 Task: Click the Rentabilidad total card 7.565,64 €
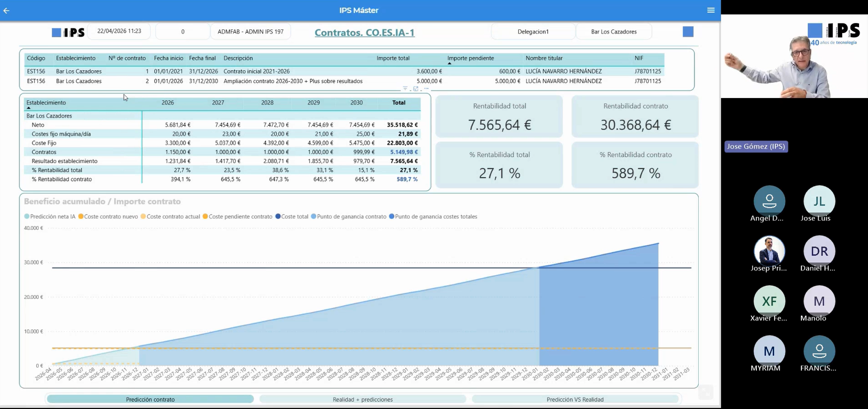click(499, 116)
